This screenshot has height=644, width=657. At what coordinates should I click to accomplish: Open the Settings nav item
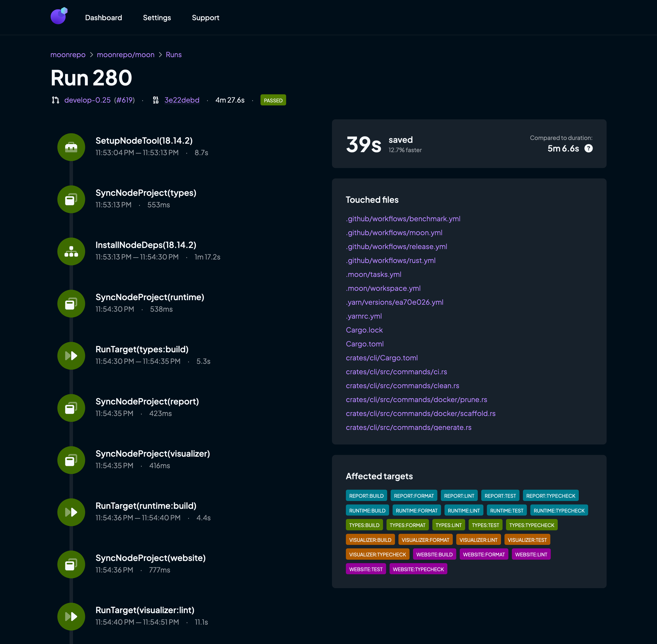point(157,18)
